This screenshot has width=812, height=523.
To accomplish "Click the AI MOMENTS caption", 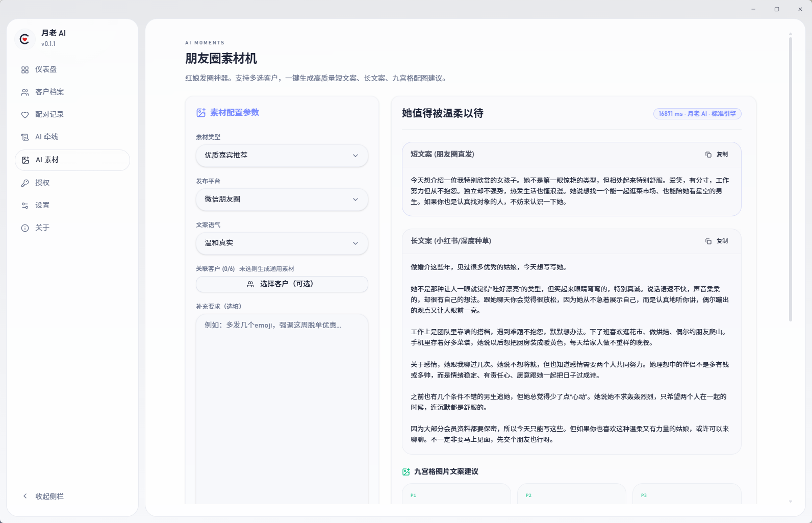I will (205, 43).
